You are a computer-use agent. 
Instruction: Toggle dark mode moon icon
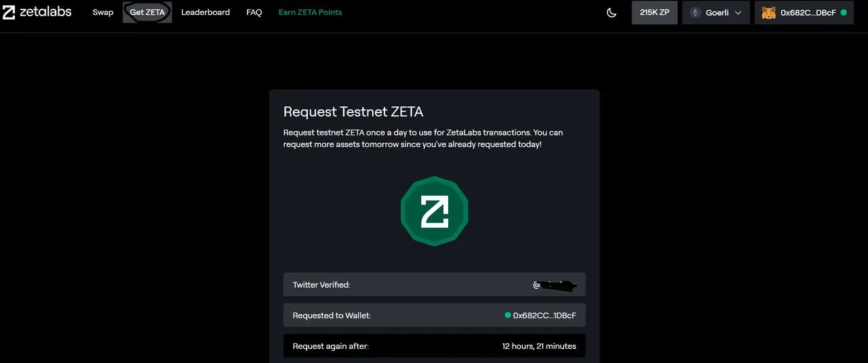click(x=612, y=12)
